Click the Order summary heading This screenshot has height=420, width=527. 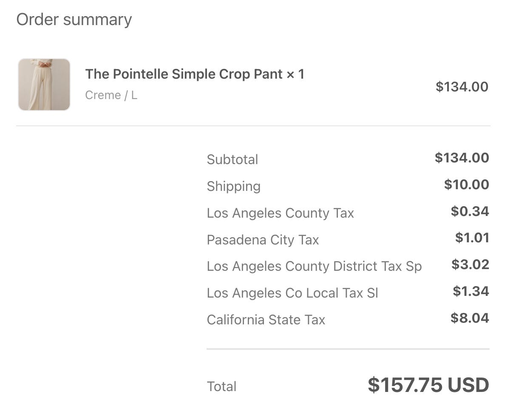74,20
